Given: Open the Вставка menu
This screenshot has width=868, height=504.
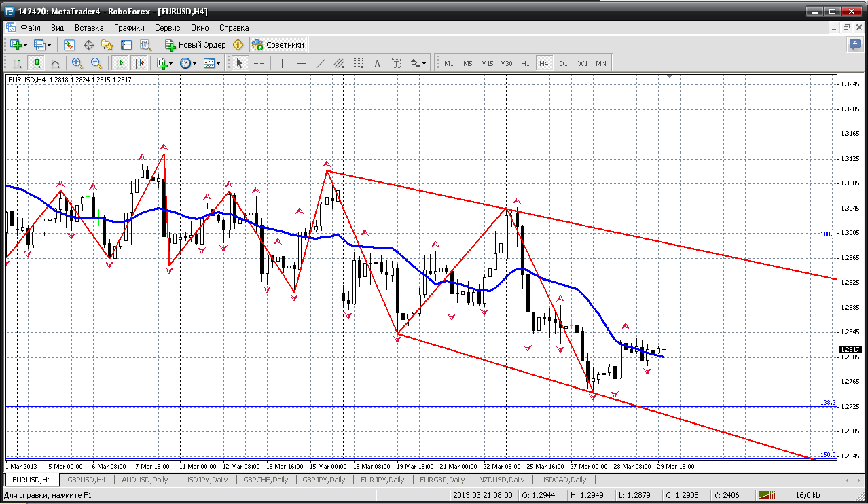Looking at the screenshot, I should tap(89, 28).
